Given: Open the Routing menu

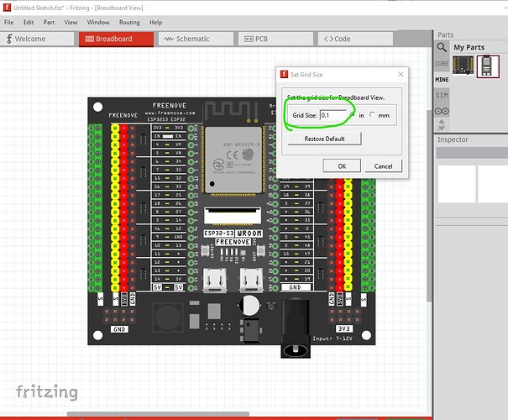Looking at the screenshot, I should click(129, 23).
